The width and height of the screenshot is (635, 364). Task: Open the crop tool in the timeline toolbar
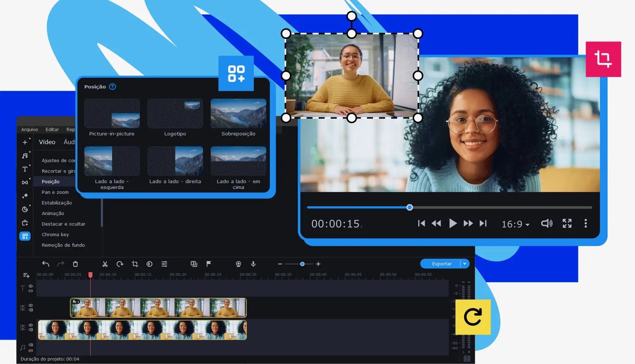click(x=135, y=264)
